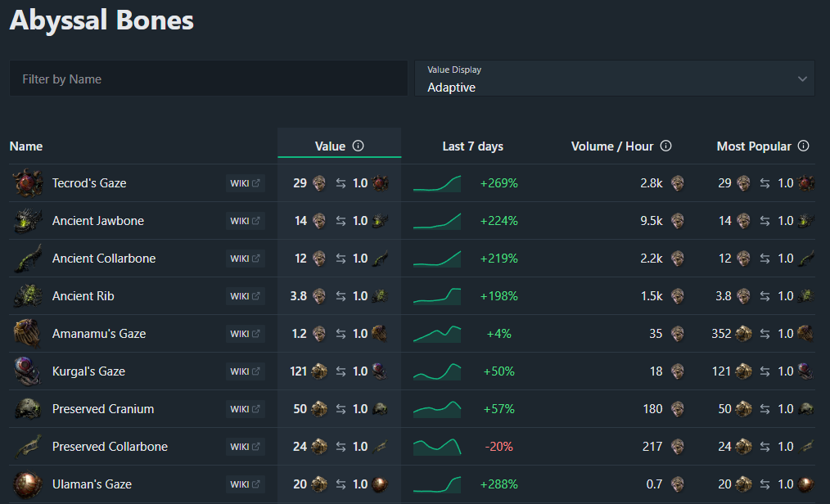This screenshot has width=830, height=504.
Task: Click Ancient Rib item icon
Action: 28,296
